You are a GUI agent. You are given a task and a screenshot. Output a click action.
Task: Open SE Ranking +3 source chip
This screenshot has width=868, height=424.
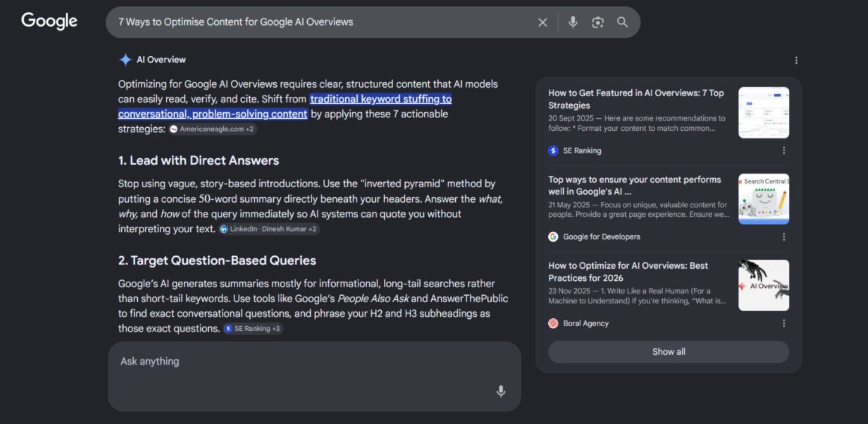click(x=253, y=328)
